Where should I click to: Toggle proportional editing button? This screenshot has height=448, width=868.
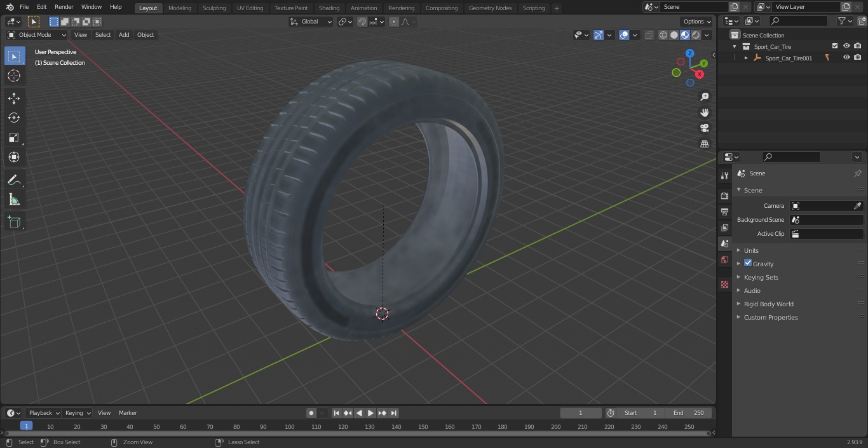pyautogui.click(x=394, y=22)
